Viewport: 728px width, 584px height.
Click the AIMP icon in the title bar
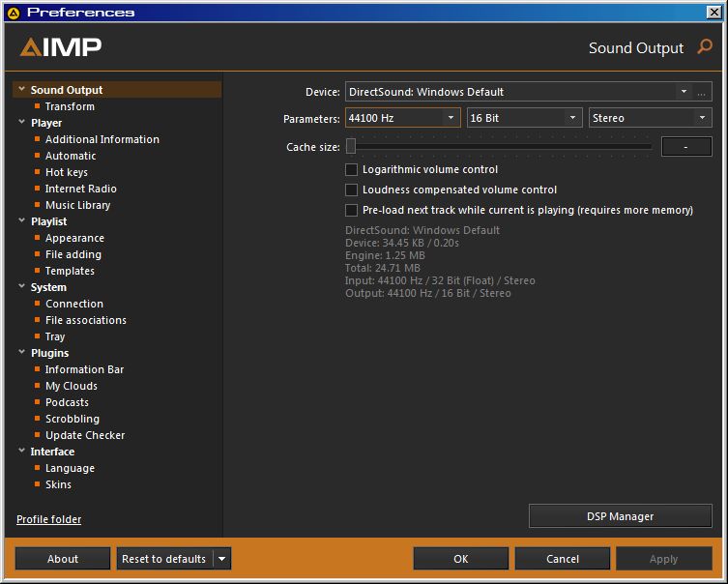point(14,13)
